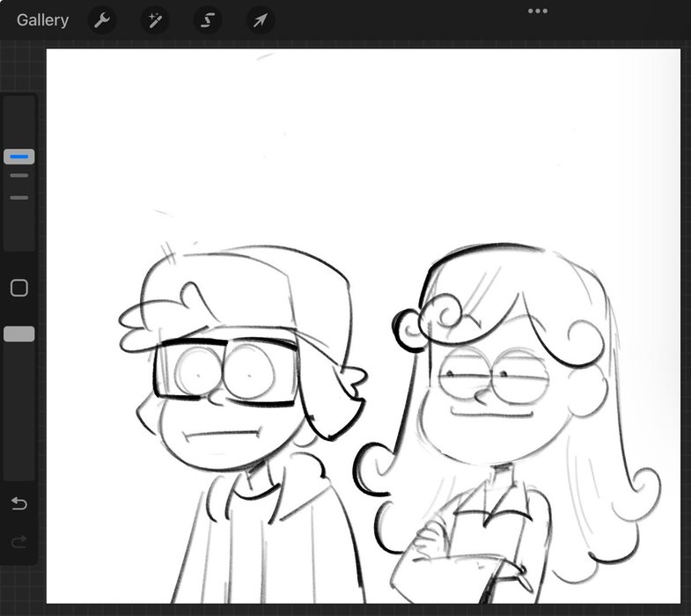Select the lower gray brush size notch
Viewport: 691px width, 616px height.
19,197
